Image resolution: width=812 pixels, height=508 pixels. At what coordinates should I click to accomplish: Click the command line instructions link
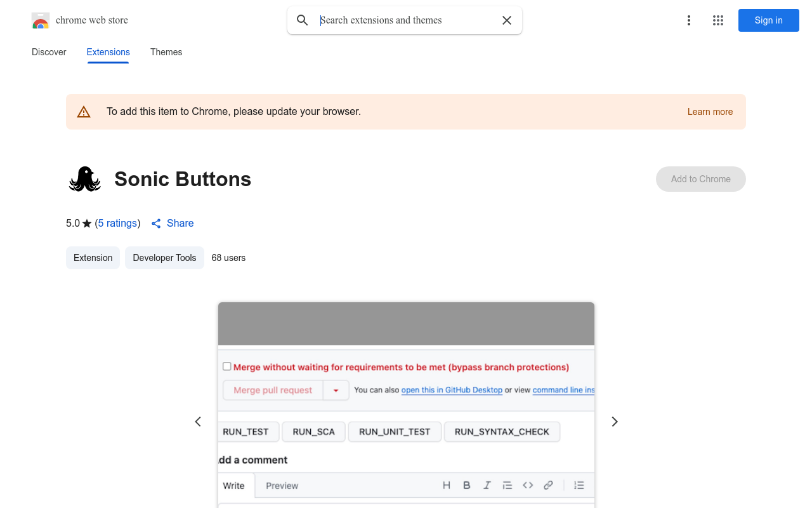563,390
